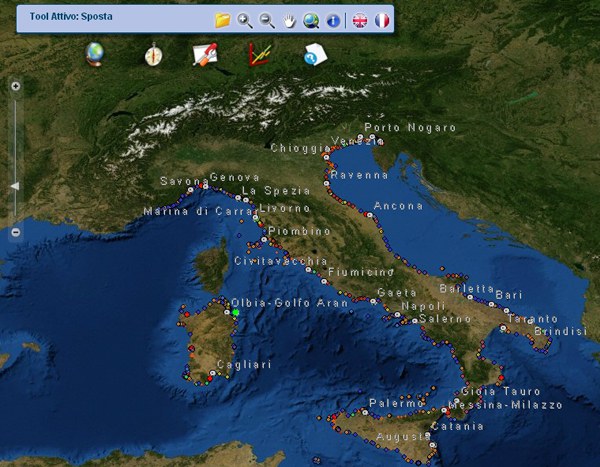This screenshot has width=600, height=467.
Task: Click the Salerno port label
Action: pyautogui.click(x=445, y=318)
